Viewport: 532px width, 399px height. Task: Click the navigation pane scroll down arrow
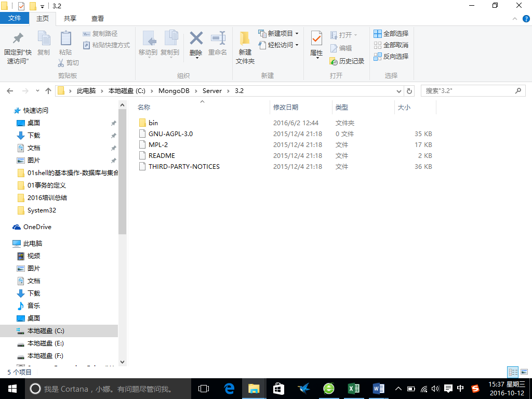(x=122, y=362)
